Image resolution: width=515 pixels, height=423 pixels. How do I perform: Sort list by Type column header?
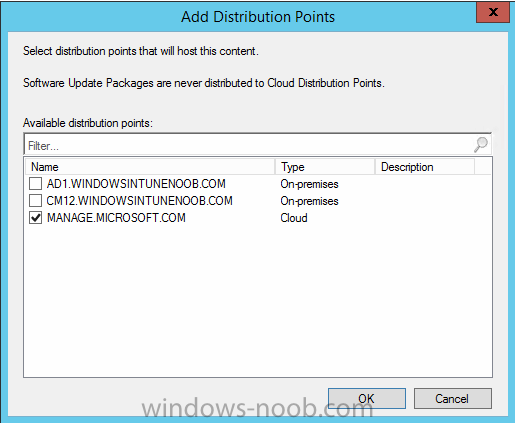pyautogui.click(x=325, y=167)
